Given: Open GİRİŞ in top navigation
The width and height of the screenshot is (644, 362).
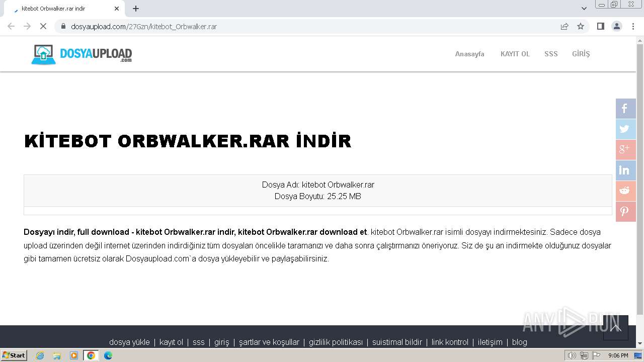Looking at the screenshot, I should (x=581, y=54).
